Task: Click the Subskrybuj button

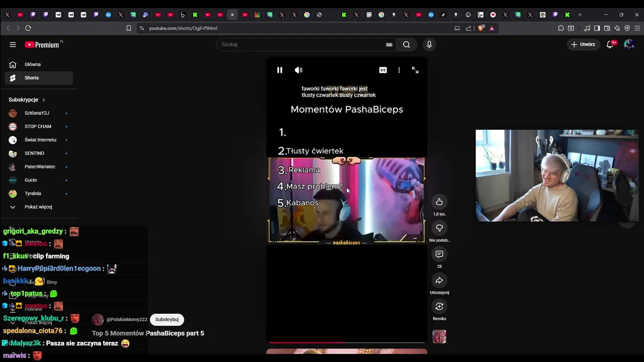Action: point(167,319)
